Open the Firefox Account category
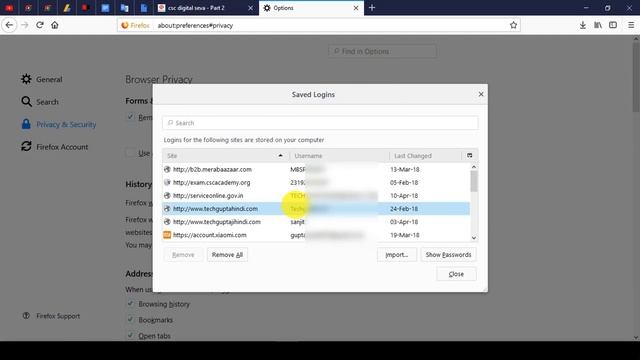This screenshot has height=360, width=640. [55, 147]
